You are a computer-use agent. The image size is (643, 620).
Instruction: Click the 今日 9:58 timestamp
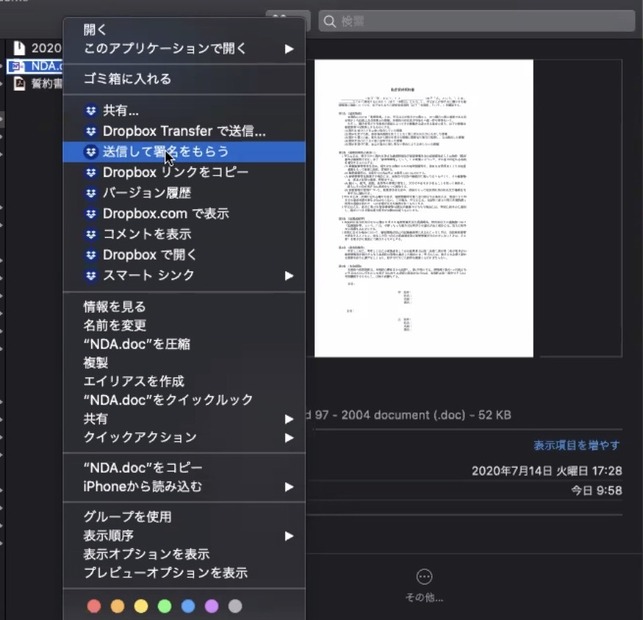[596, 490]
